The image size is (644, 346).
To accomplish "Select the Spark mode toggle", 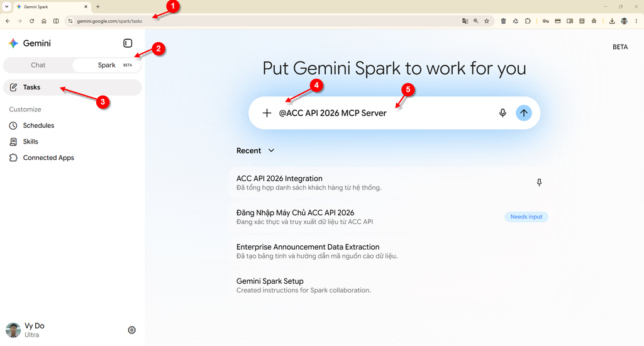I will coord(107,65).
